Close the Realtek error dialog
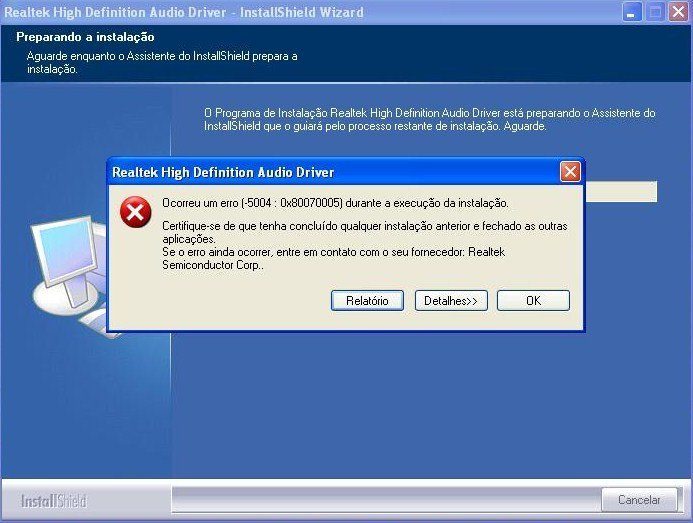The image size is (693, 523). pos(570,172)
